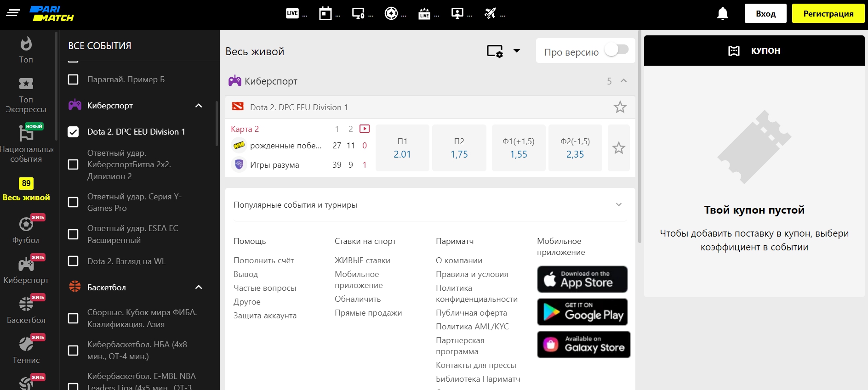Click the ВСЕ СОБЫТИЯ heading
The height and width of the screenshot is (390, 868).
(100, 46)
